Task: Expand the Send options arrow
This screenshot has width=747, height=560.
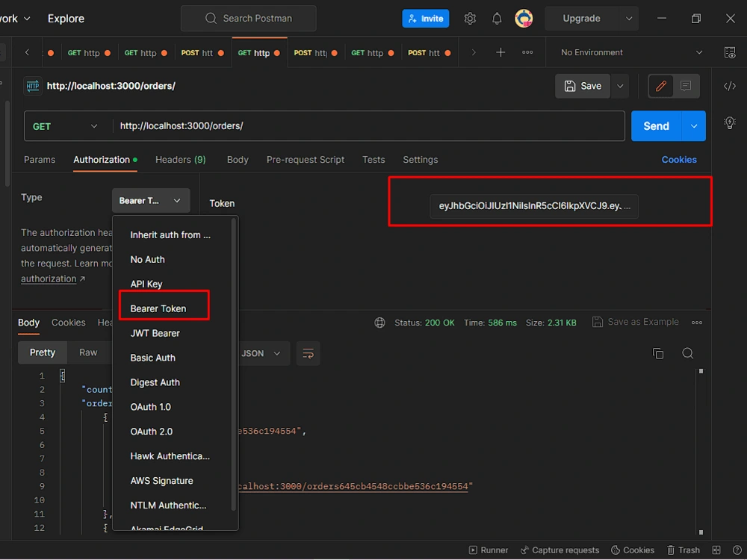Action: (x=694, y=126)
